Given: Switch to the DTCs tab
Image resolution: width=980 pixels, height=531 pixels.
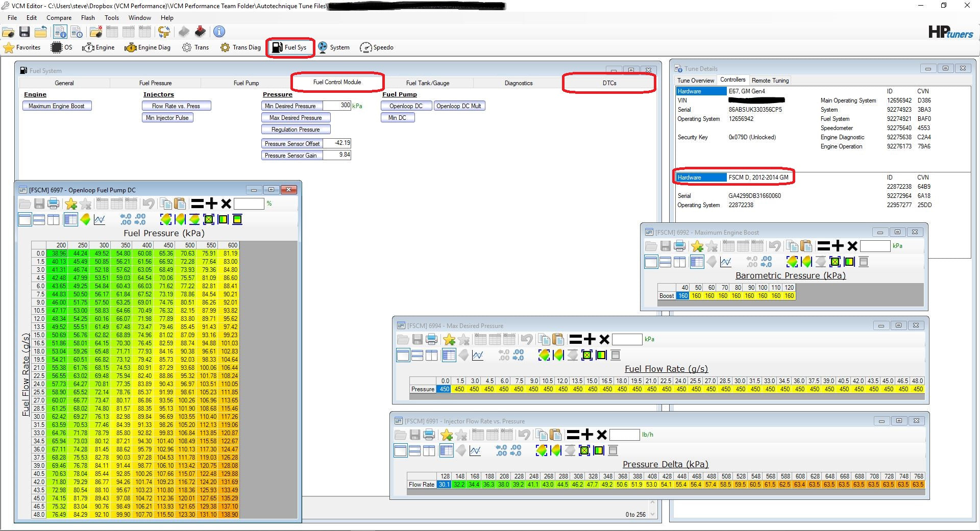Looking at the screenshot, I should [x=609, y=83].
